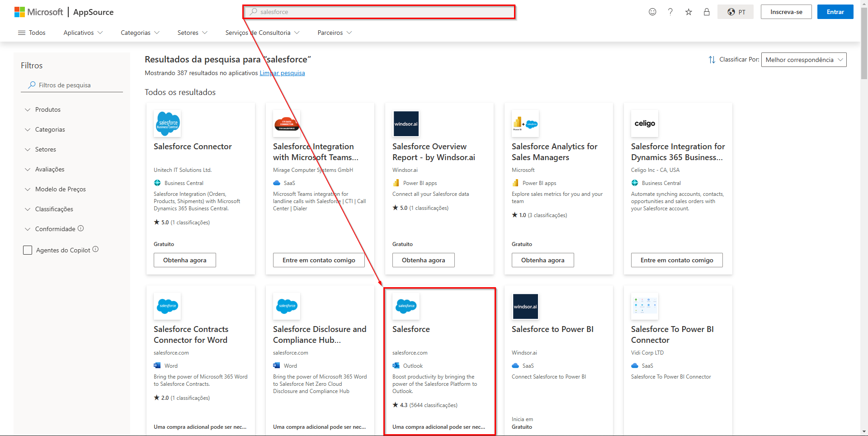This screenshot has width=868, height=436.
Task: Click Obtenha agora for Salesforce Overview Report
Action: [x=424, y=260]
